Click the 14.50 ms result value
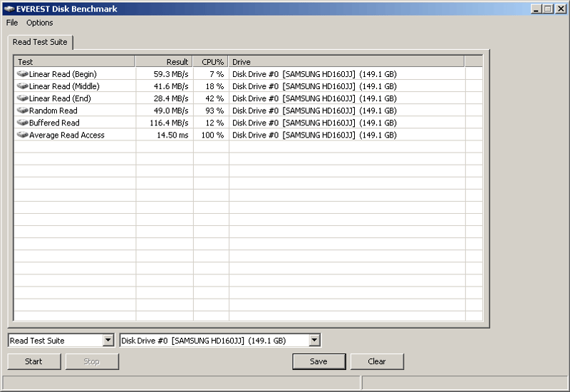Image resolution: width=570 pixels, height=392 pixels. click(x=172, y=135)
